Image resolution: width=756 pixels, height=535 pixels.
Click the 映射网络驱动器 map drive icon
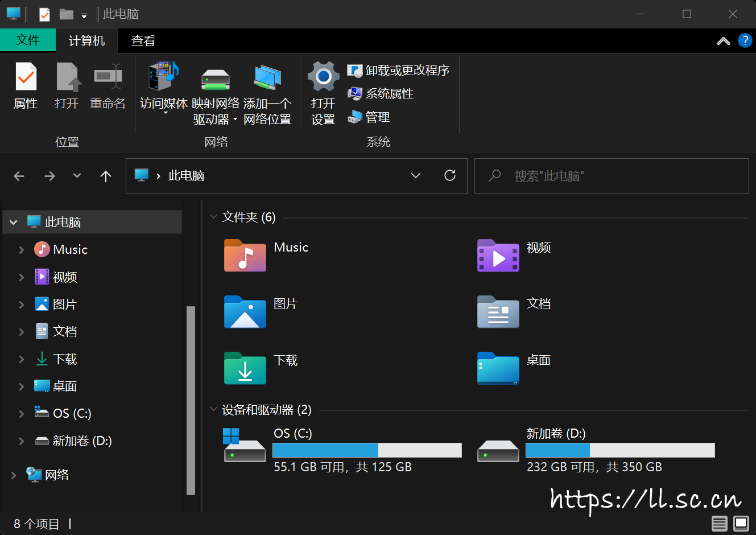(x=216, y=79)
